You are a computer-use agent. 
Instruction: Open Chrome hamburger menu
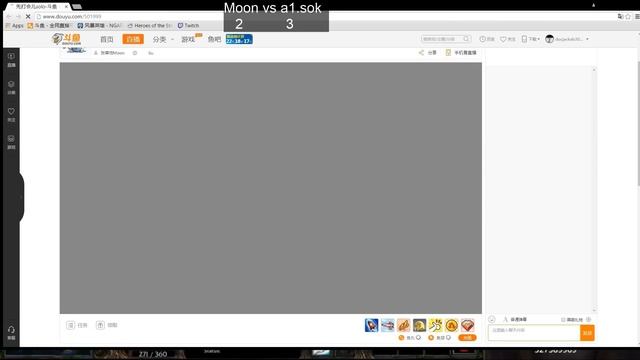pyautogui.click(x=637, y=16)
